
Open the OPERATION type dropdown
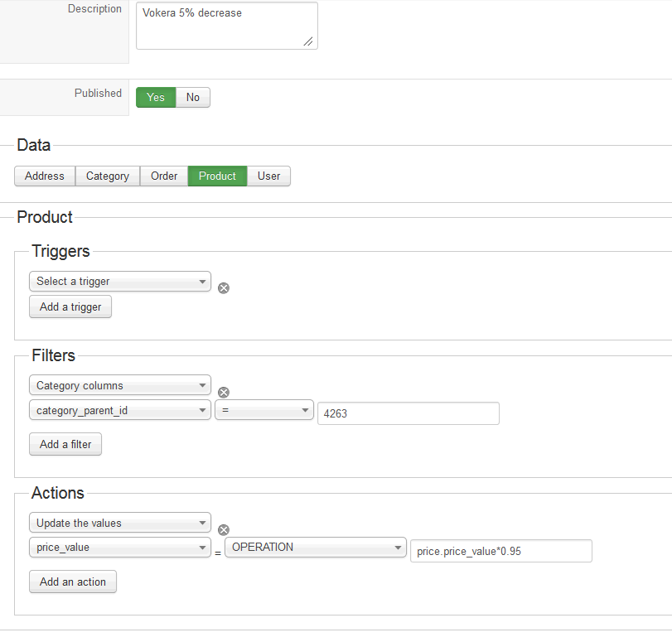click(315, 548)
